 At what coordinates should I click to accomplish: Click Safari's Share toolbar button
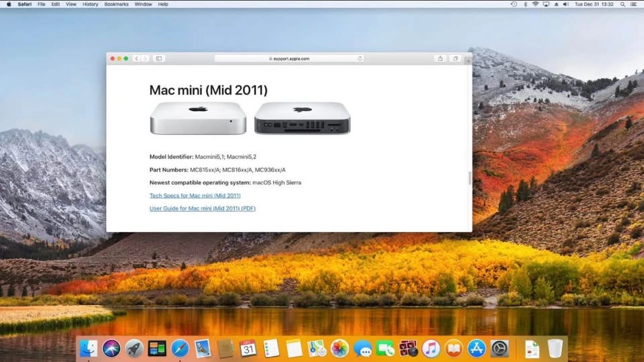pos(440,59)
